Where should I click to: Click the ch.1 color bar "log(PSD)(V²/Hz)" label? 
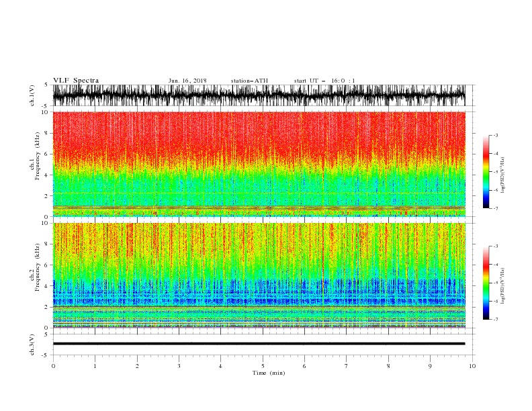click(503, 175)
